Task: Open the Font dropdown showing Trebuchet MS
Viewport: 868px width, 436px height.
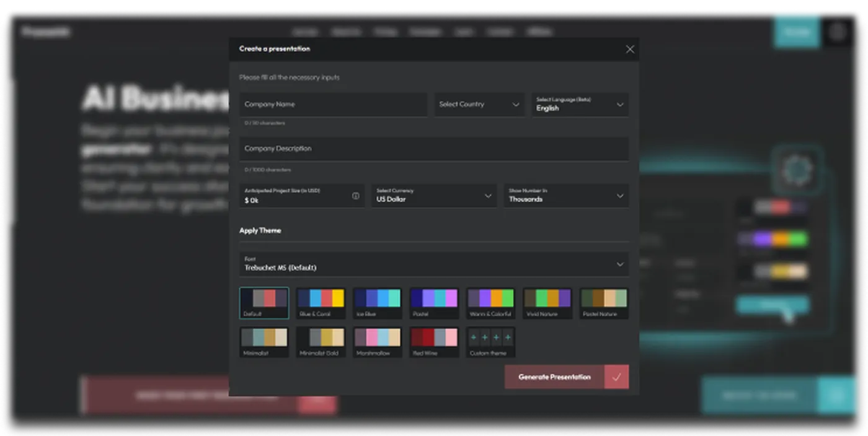Action: pyautogui.click(x=434, y=264)
